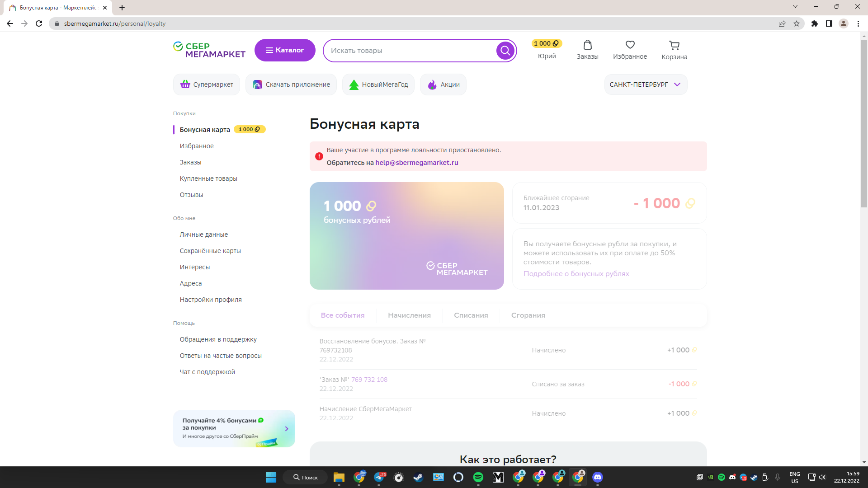Open Интересы in the sidebar
Viewport: 868px width, 488px height.
(195, 267)
